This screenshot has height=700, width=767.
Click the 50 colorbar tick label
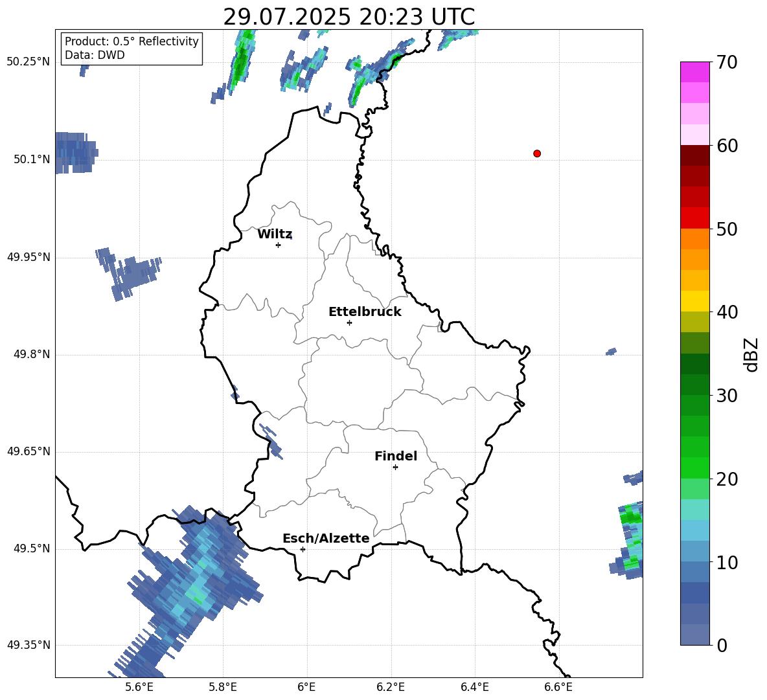point(727,229)
